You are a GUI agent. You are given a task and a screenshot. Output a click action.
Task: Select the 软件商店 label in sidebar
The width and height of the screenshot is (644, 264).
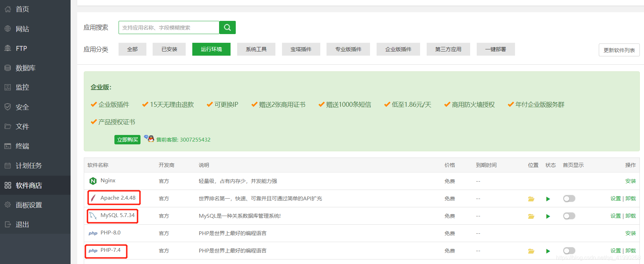click(29, 185)
